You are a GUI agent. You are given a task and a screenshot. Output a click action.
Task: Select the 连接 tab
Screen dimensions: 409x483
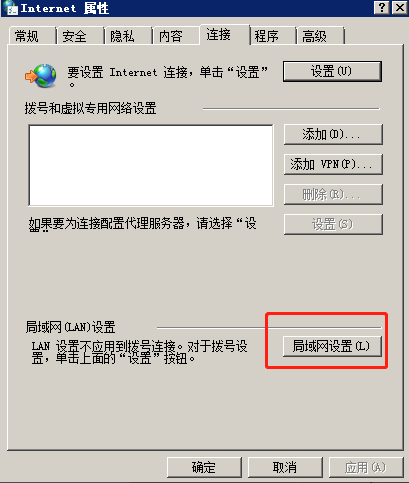224,34
